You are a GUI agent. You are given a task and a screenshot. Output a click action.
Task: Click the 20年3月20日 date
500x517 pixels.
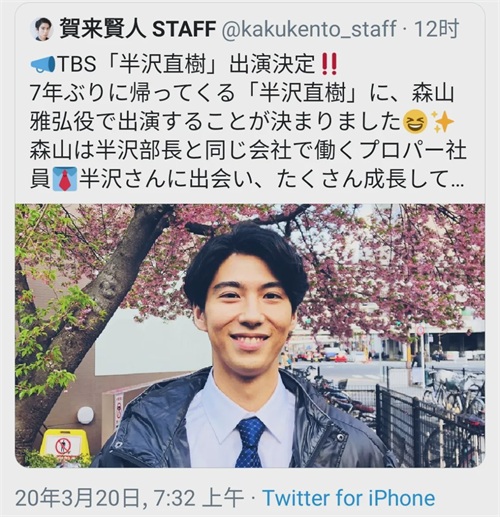click(78, 498)
